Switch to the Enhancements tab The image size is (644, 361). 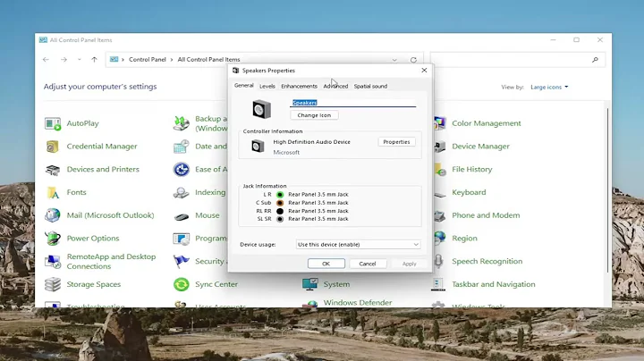click(299, 86)
